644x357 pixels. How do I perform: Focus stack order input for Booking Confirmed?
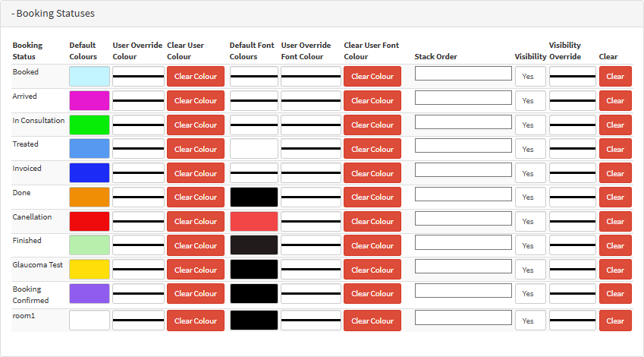(463, 290)
